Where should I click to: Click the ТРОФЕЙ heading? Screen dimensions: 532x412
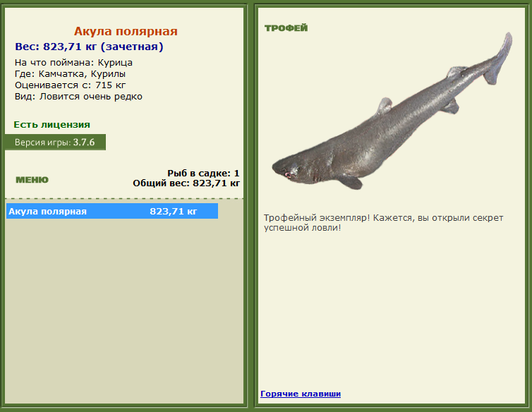point(286,28)
